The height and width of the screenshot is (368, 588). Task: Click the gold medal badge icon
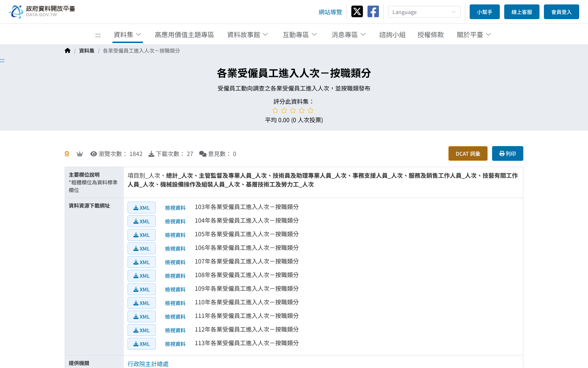(x=67, y=154)
